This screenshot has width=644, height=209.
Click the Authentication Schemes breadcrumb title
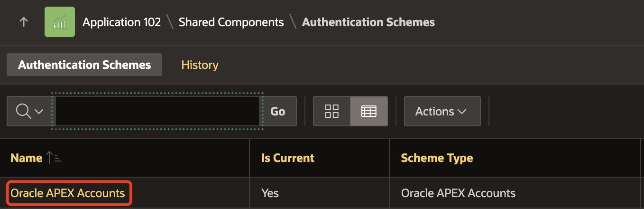(x=368, y=22)
